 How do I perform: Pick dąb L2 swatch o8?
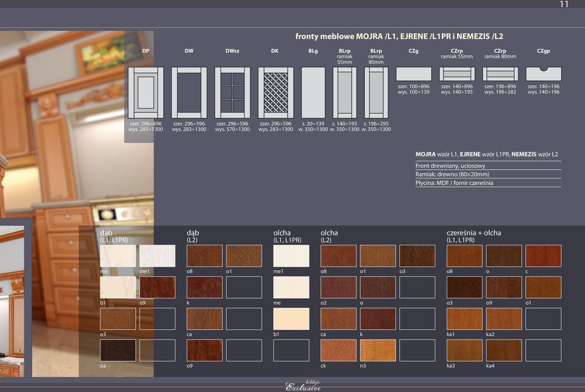click(205, 256)
